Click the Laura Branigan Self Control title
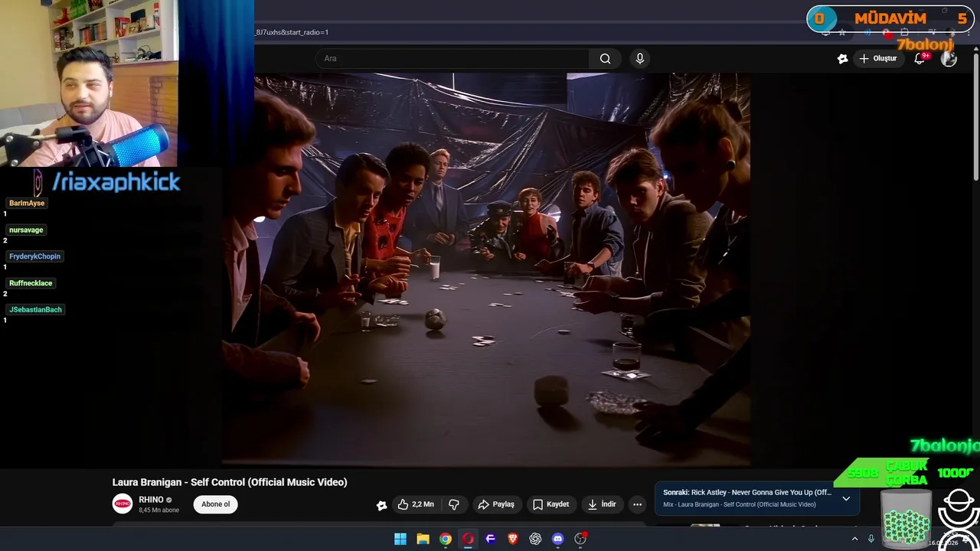This screenshot has width=980, height=551. (x=230, y=482)
